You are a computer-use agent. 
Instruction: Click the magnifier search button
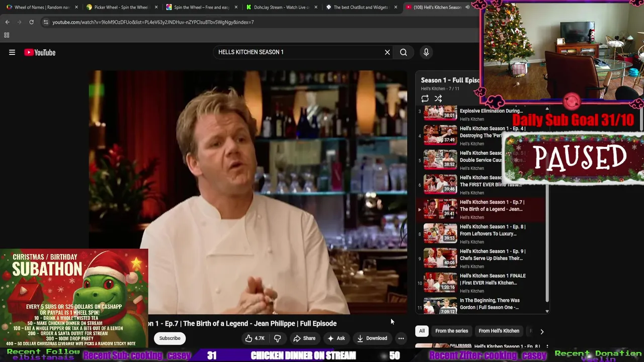pos(404,52)
